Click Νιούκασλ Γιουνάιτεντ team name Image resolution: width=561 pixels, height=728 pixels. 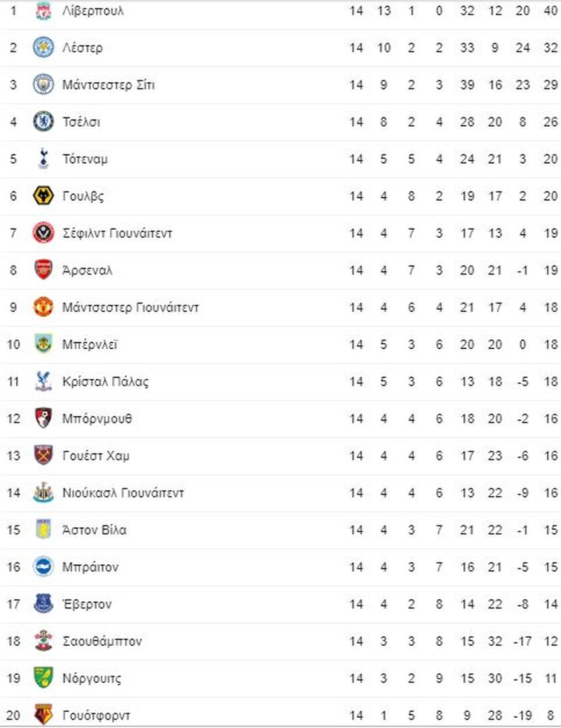click(x=123, y=493)
